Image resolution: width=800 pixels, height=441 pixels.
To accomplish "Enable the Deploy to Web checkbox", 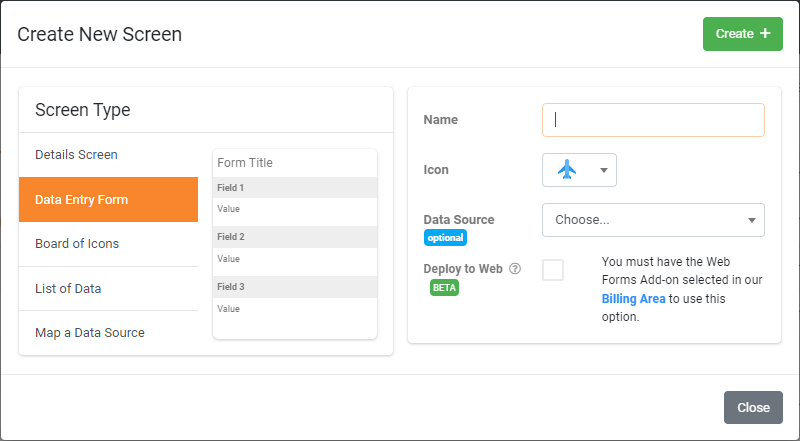I will (553, 270).
